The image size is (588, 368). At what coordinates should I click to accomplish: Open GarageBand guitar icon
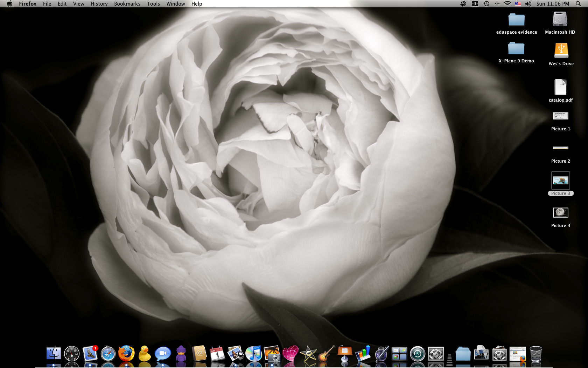327,354
